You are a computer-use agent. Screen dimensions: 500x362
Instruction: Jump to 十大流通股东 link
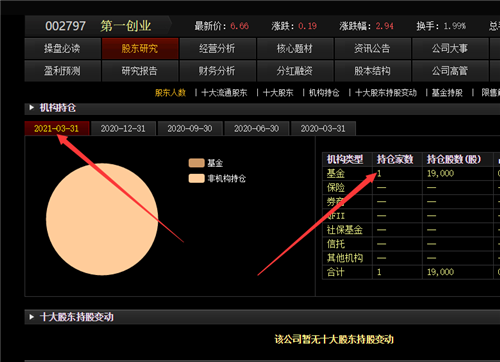224,93
